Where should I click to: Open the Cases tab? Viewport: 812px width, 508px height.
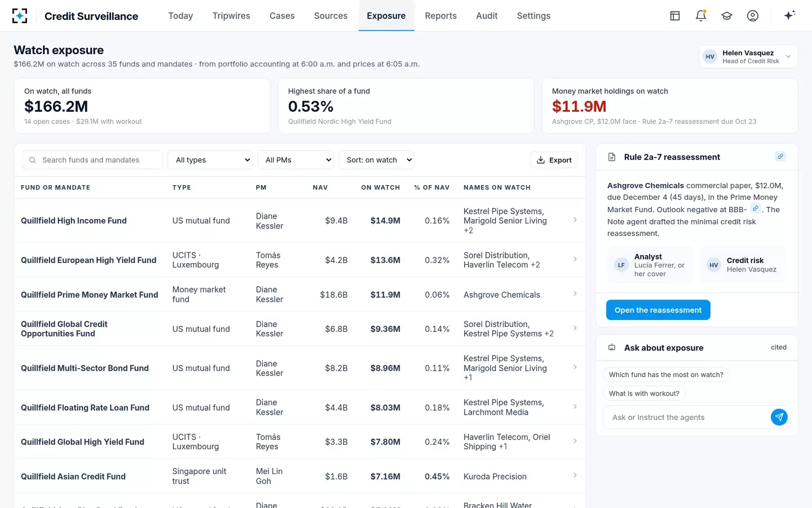[x=282, y=16]
